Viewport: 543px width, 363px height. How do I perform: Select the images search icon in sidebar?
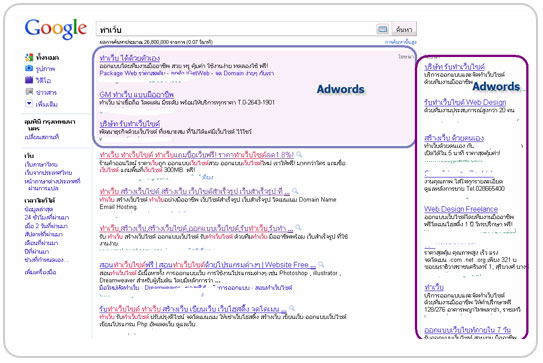point(29,69)
